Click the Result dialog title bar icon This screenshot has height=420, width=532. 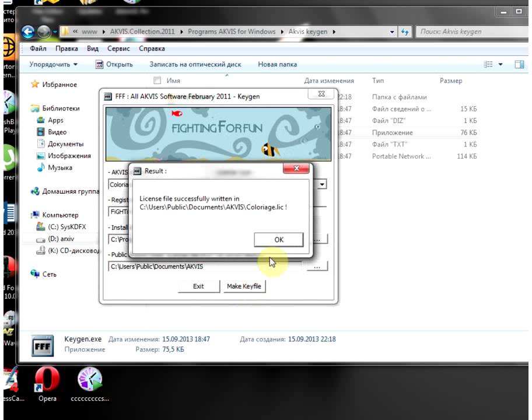[137, 171]
